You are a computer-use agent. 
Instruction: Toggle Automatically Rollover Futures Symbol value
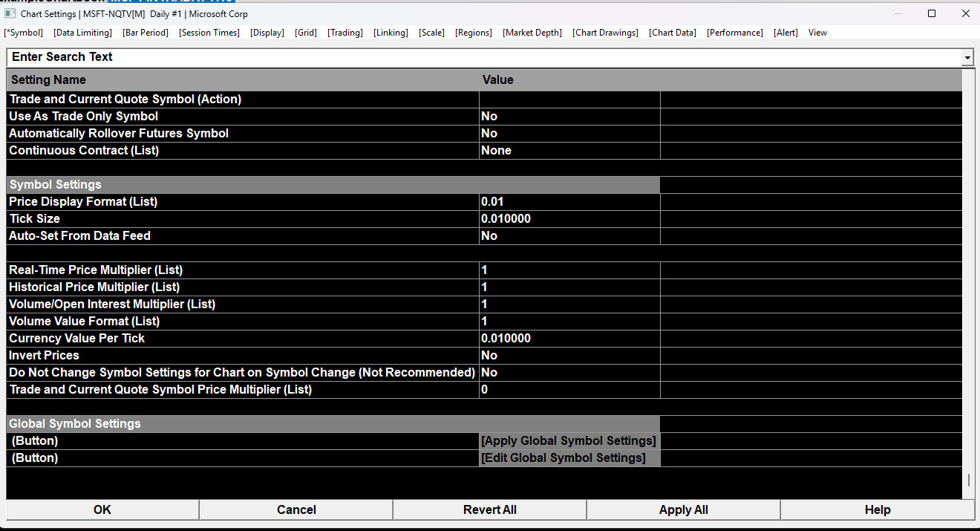(569, 134)
